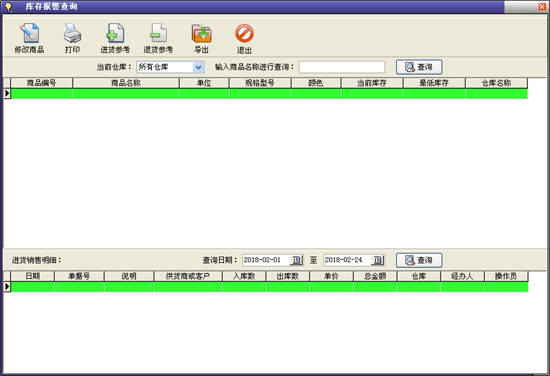
Task: Click the 当前库存 column header
Action: pos(372,83)
